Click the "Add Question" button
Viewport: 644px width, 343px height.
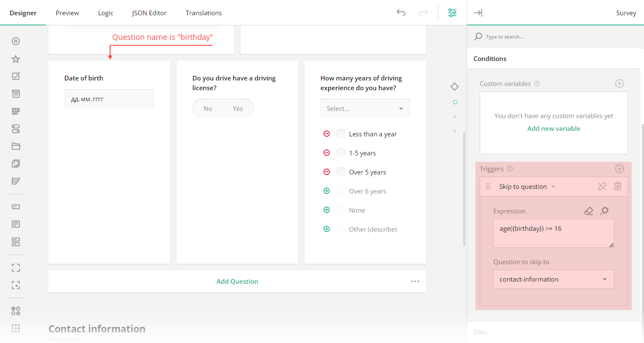237,281
